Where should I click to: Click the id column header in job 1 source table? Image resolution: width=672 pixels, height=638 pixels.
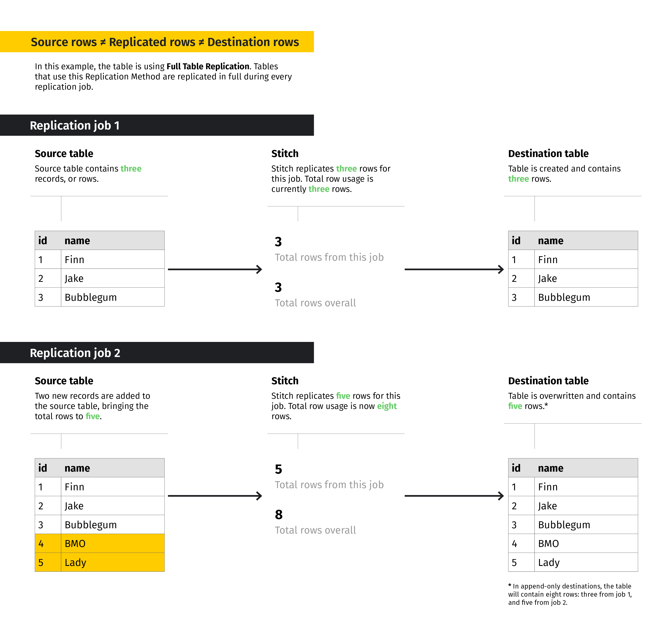pos(43,240)
